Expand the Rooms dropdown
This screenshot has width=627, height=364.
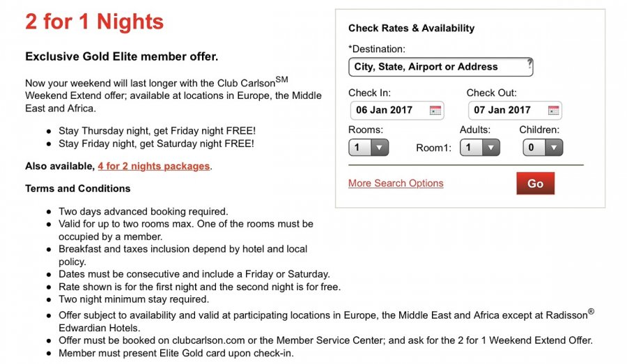369,148
